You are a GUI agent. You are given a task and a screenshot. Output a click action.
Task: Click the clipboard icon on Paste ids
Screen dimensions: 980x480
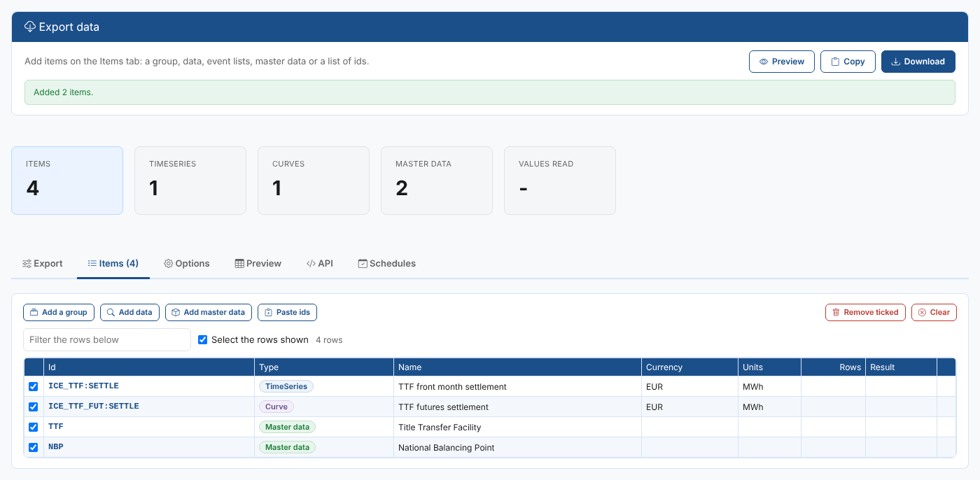(x=268, y=312)
